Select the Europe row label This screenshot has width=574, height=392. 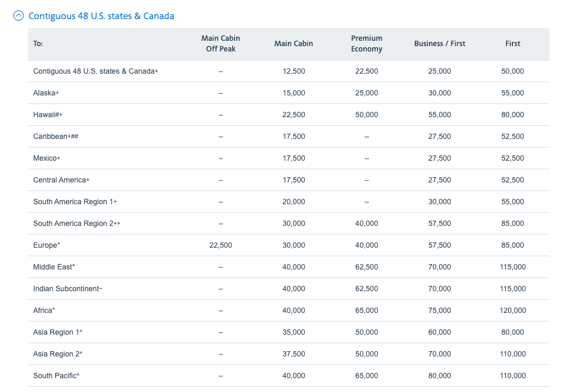click(46, 245)
